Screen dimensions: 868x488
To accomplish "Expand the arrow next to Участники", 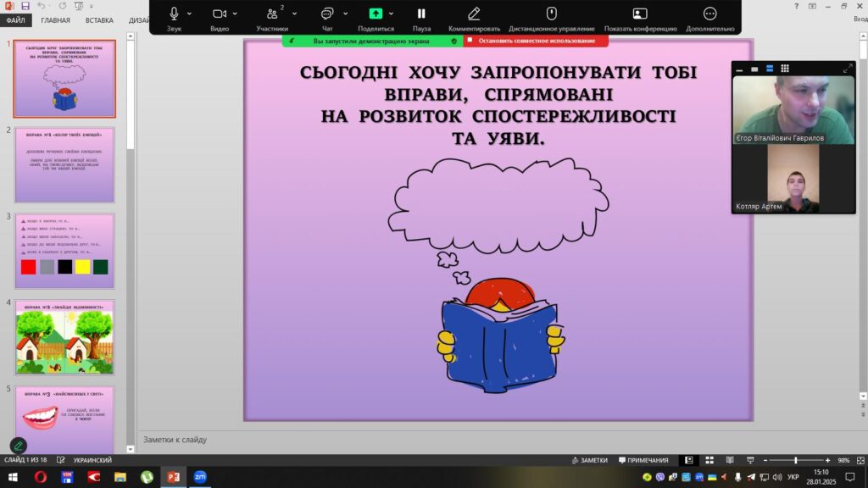I will coord(294,14).
